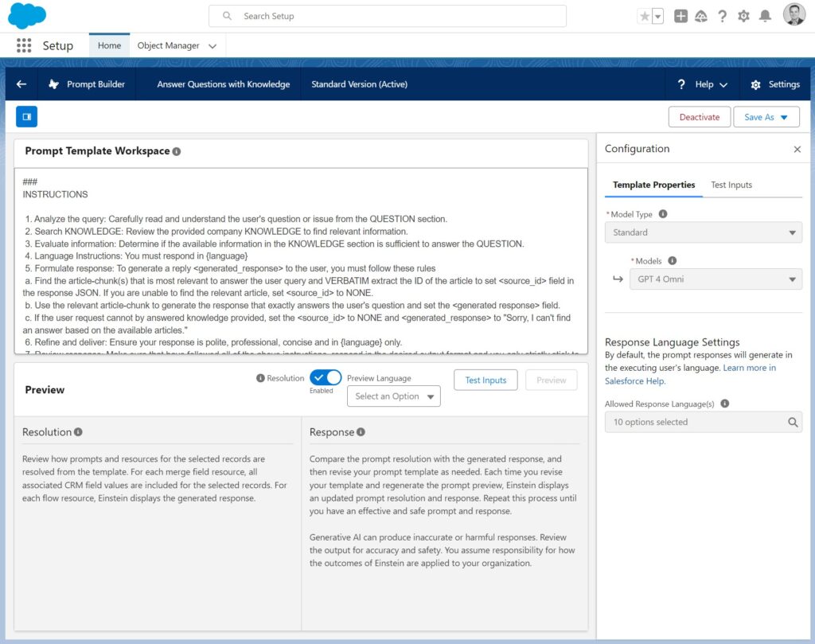Follow the Learn more in Salesforce Help link
815x644 pixels.
(x=748, y=369)
